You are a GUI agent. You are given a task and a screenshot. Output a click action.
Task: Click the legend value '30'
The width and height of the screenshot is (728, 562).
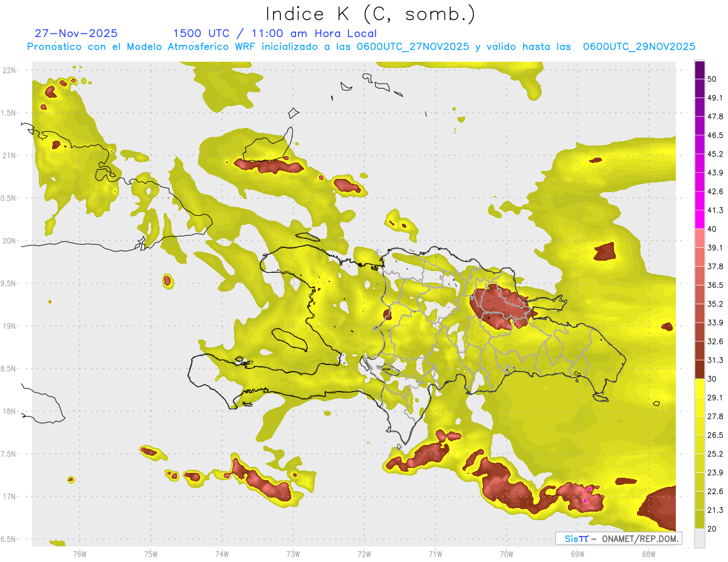pyautogui.click(x=712, y=379)
